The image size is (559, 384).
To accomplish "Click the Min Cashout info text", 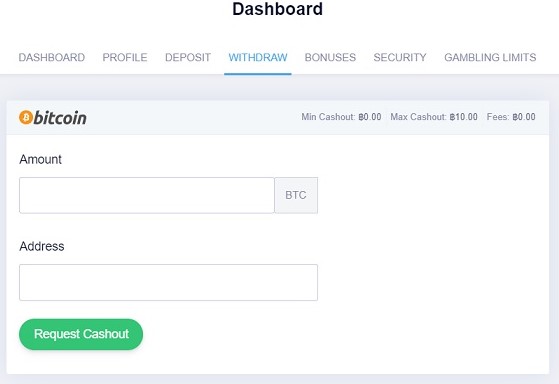I will pyautogui.click(x=341, y=117).
